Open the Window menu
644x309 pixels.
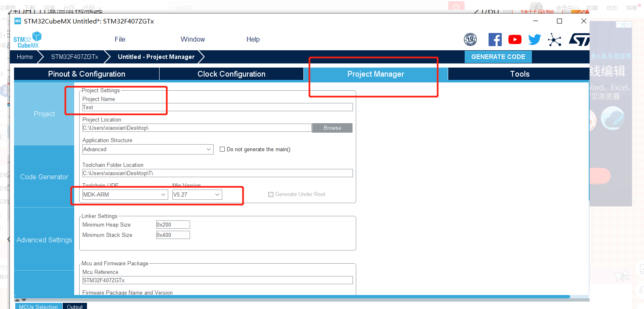193,40
